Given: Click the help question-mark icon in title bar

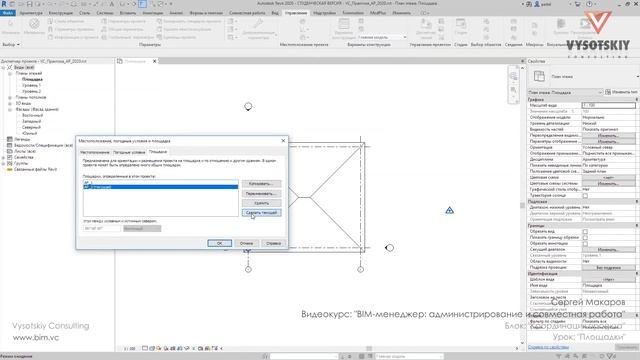Looking at the screenshot, I should click(589, 4).
